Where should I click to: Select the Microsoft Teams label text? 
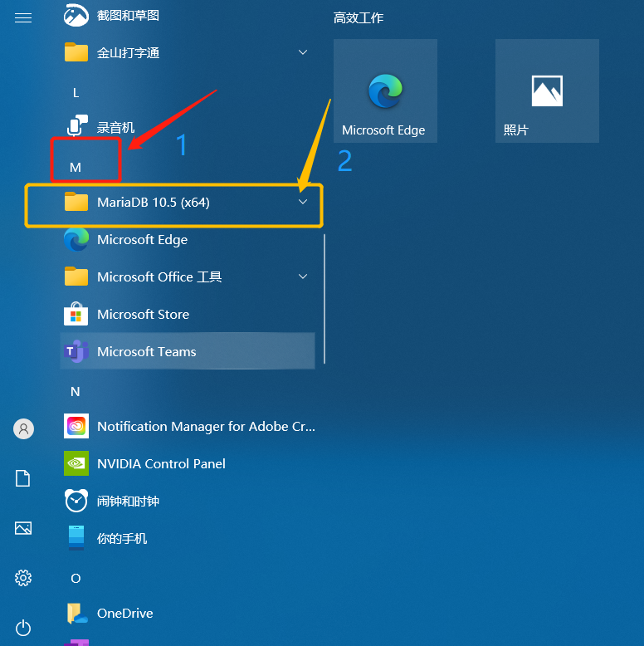click(147, 351)
